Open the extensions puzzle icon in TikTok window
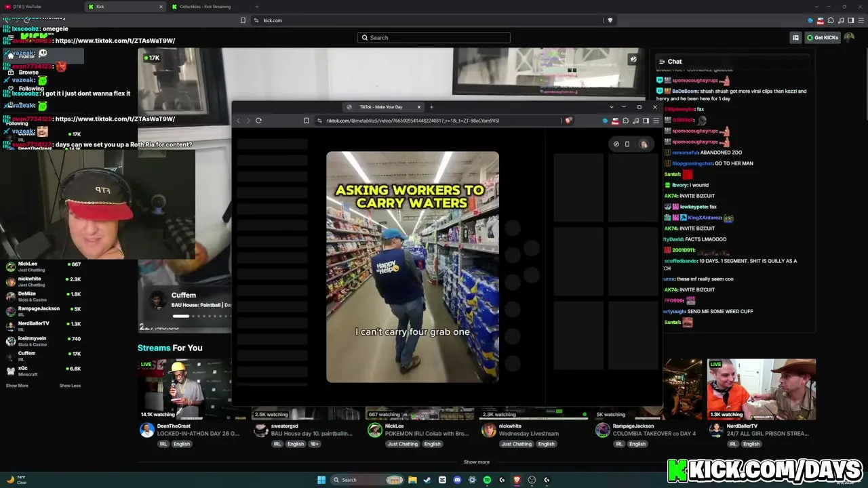Image resolution: width=868 pixels, height=488 pixels. point(625,121)
